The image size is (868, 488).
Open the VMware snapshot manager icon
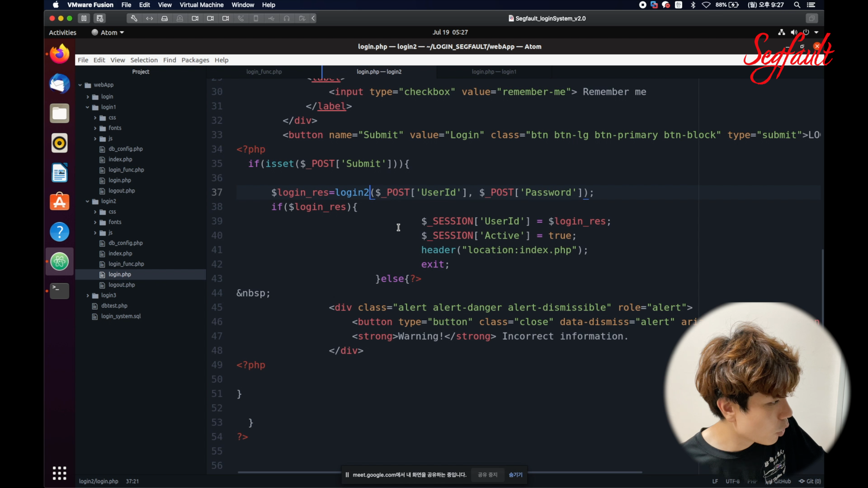[100, 19]
